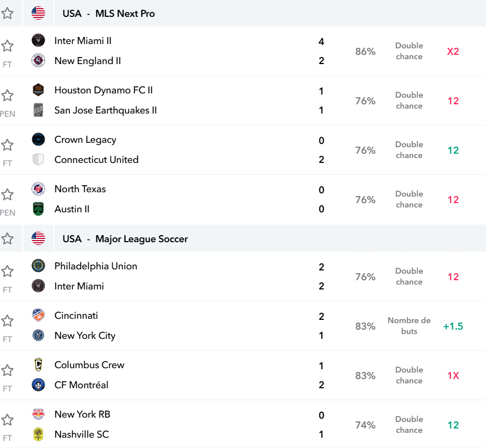Click the New England II crest
The height and width of the screenshot is (448, 486).
tap(39, 61)
